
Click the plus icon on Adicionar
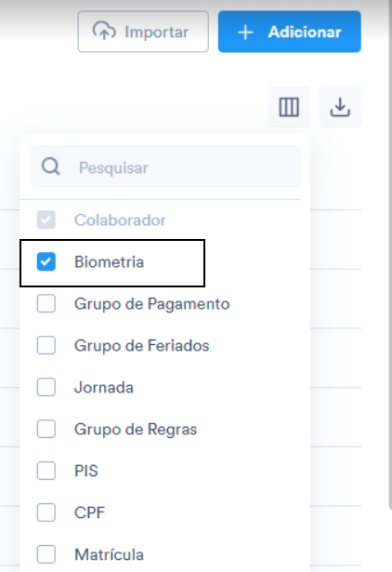245,33
